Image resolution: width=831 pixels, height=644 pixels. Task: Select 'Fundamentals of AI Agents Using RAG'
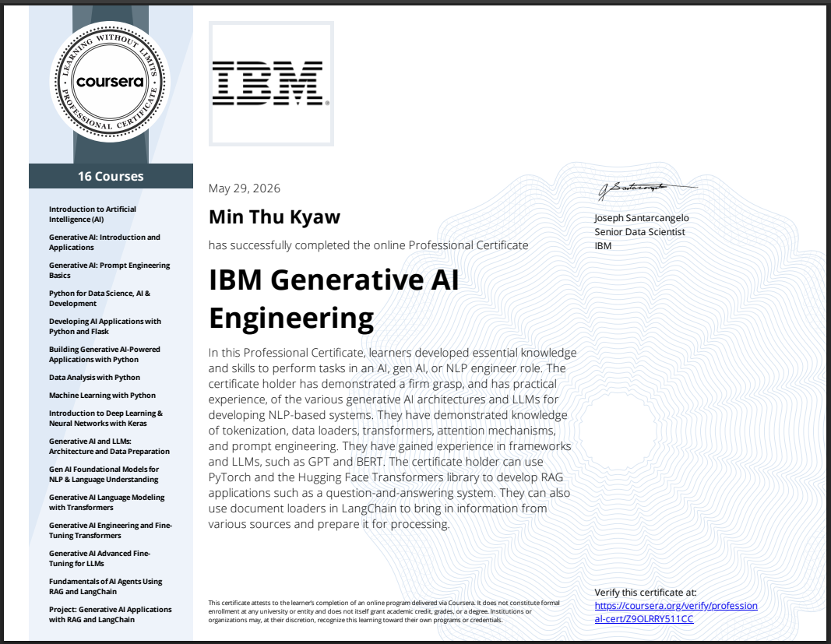(105, 586)
